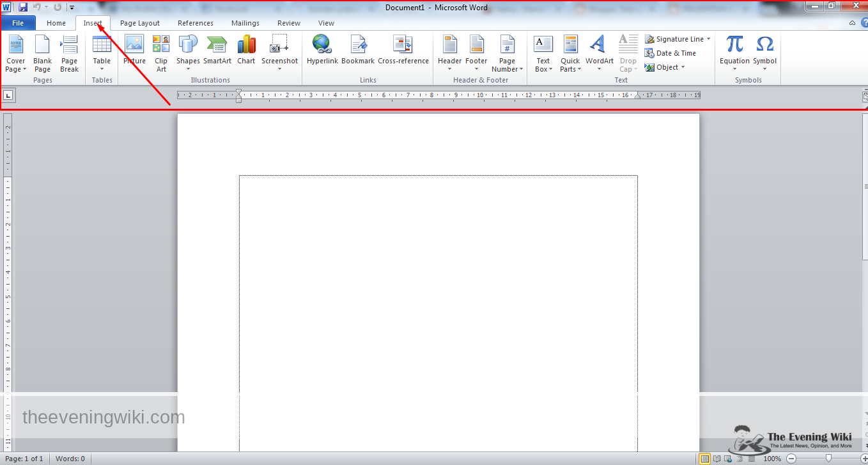Switch to the Review tab
The image size is (868, 465).
289,23
